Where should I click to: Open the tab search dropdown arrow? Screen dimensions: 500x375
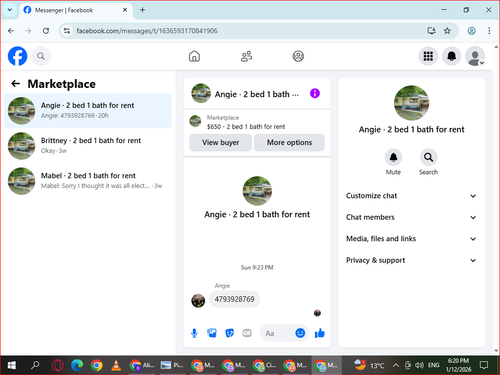(x=10, y=10)
